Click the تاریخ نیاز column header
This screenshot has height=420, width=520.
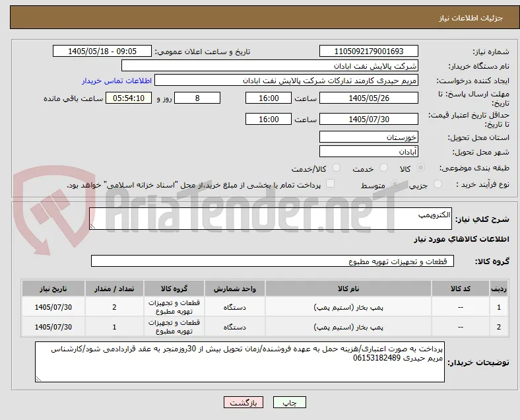pyautogui.click(x=53, y=289)
